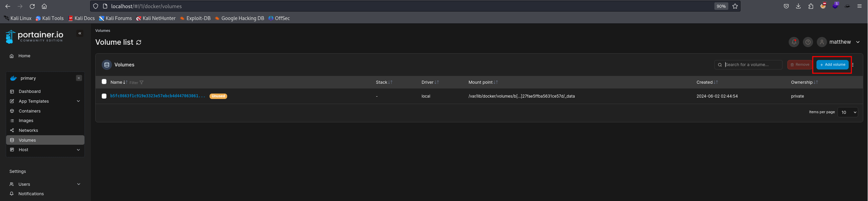The width and height of the screenshot is (868, 201).
Task: Click the search magnifier icon
Action: pos(720,65)
